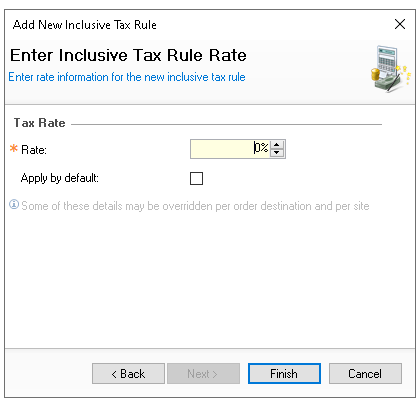The image size is (420, 401).
Task: Click the dialog title bar text
Action: [85, 25]
